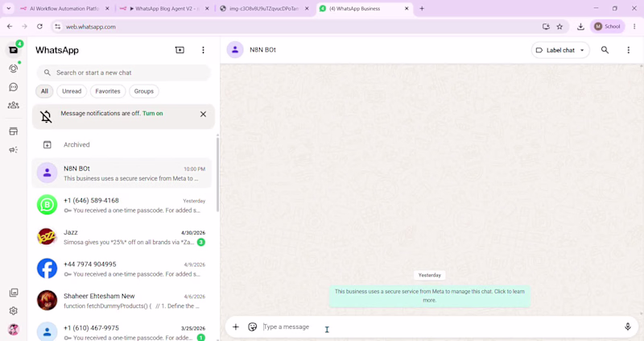This screenshot has height=341, width=644.
Task: Switch to AI Workflow Automation Platform tab
Action: [x=65, y=8]
